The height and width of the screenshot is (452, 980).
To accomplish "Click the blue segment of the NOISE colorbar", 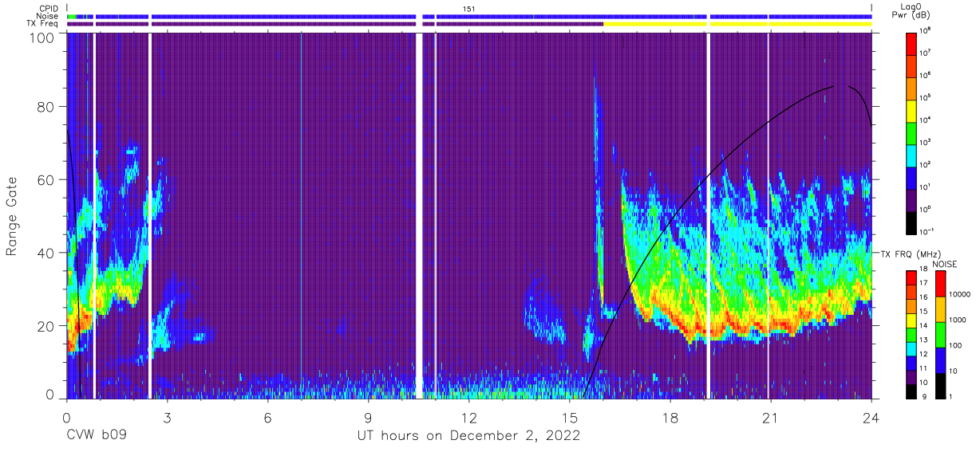I will [x=942, y=360].
